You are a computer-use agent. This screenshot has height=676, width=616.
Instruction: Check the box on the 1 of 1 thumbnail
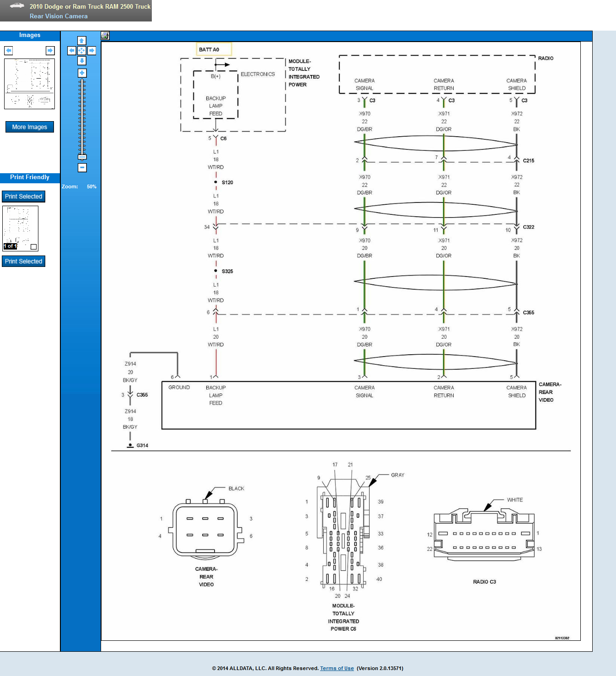33,247
